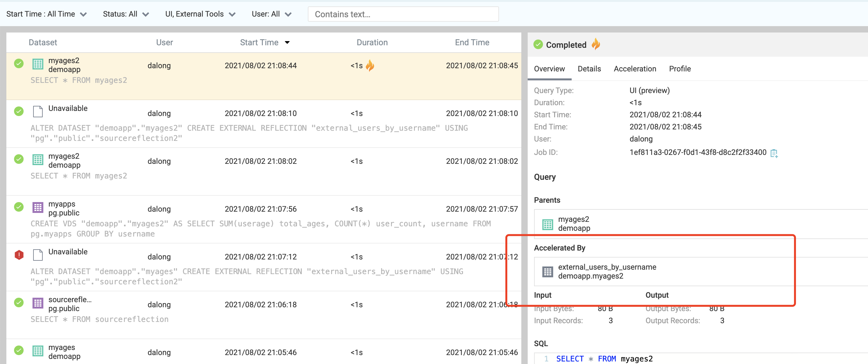The image size is (868, 364).
Task: Click the Output Records value label
Action: (x=673, y=321)
